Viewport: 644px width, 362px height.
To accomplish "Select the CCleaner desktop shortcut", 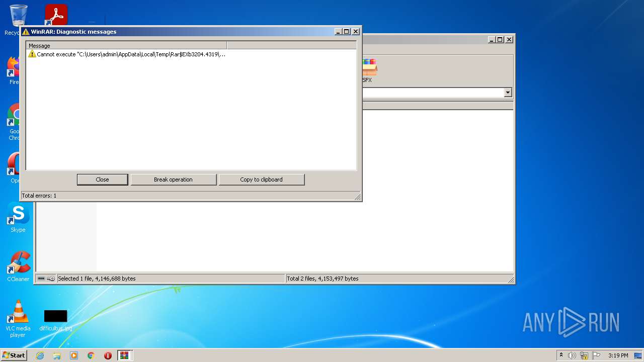I will [18, 266].
